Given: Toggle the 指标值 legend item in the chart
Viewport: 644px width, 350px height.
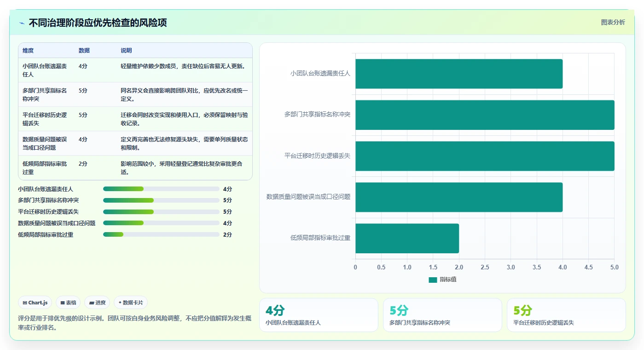Looking at the screenshot, I should click(x=442, y=280).
